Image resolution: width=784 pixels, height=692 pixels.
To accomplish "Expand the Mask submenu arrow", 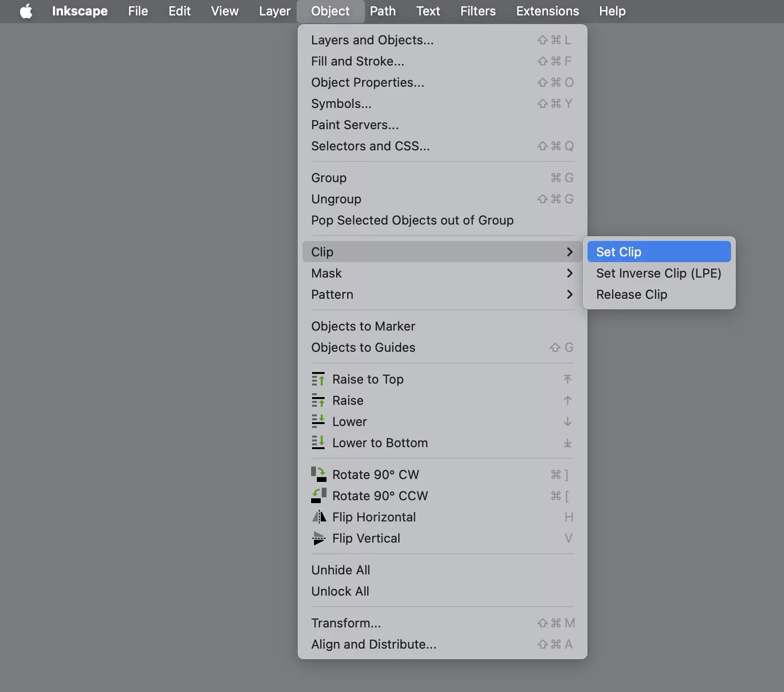I will (569, 273).
